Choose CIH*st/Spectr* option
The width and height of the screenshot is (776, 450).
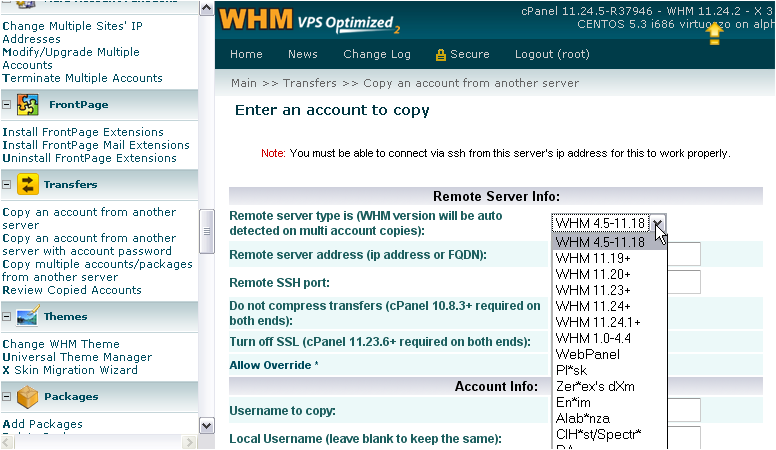pyautogui.click(x=609, y=434)
